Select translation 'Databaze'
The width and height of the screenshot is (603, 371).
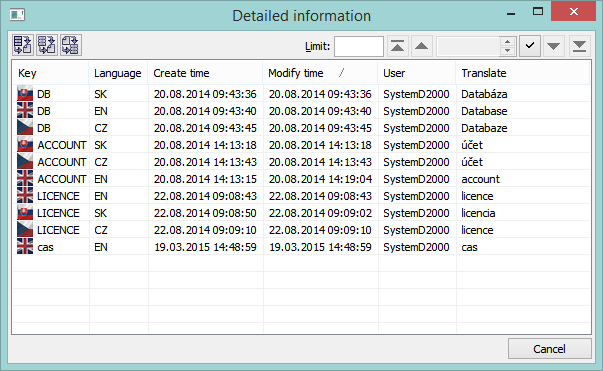[484, 128]
